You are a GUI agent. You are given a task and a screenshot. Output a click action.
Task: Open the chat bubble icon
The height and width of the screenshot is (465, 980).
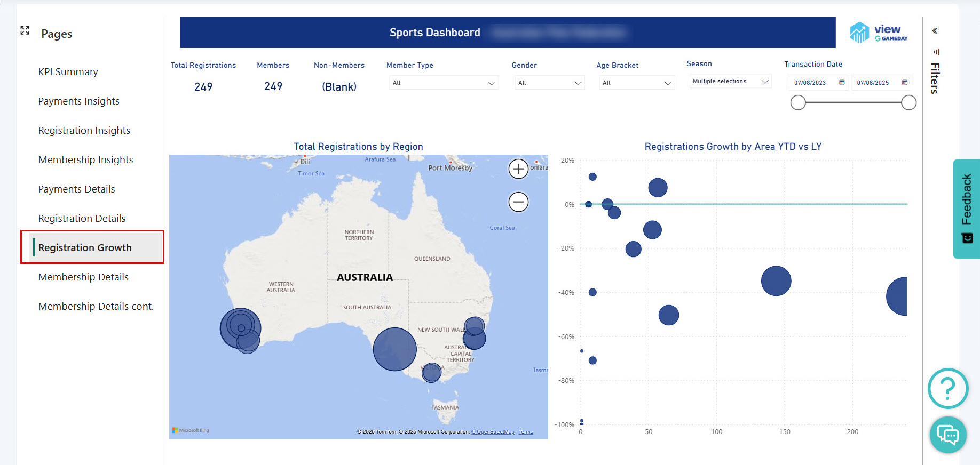point(948,435)
